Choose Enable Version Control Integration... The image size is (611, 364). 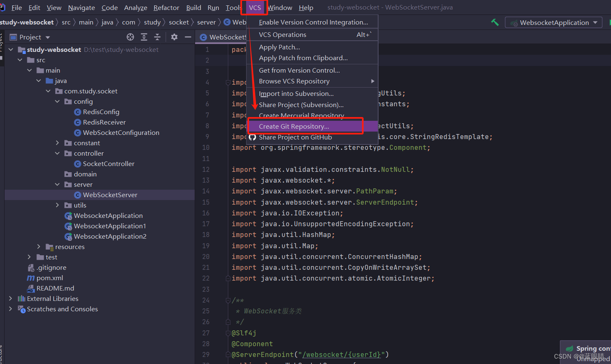pyautogui.click(x=312, y=22)
